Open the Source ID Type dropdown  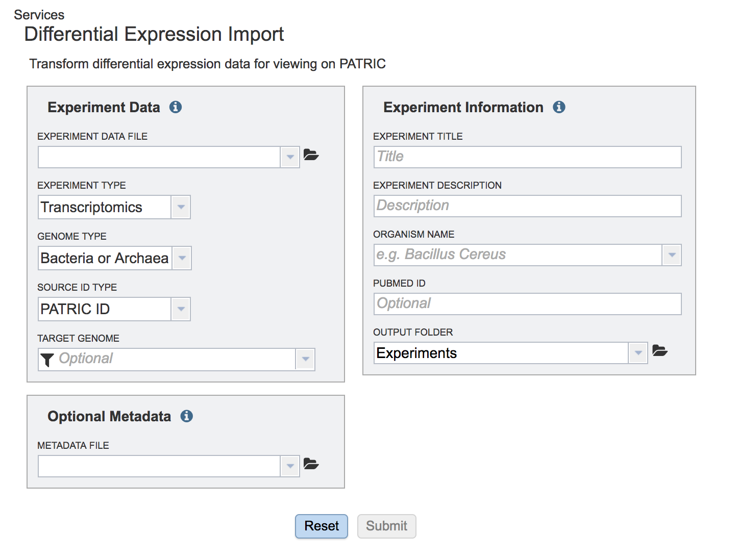click(181, 310)
